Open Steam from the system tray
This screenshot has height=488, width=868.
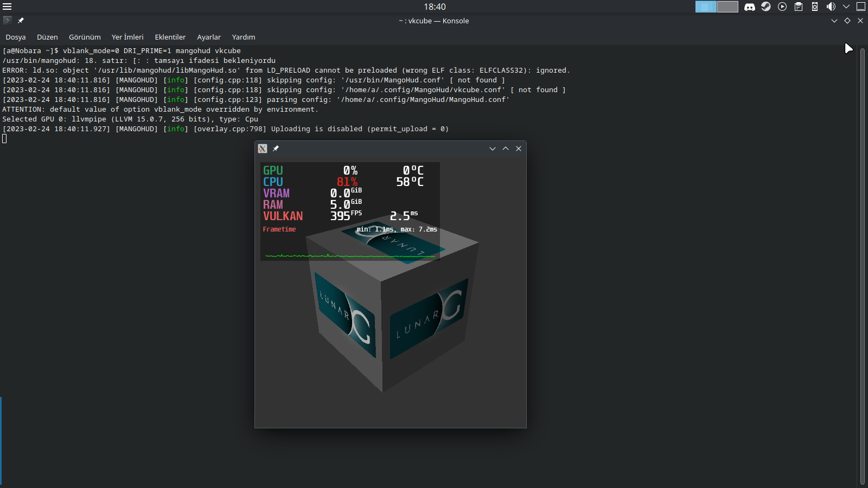click(766, 7)
